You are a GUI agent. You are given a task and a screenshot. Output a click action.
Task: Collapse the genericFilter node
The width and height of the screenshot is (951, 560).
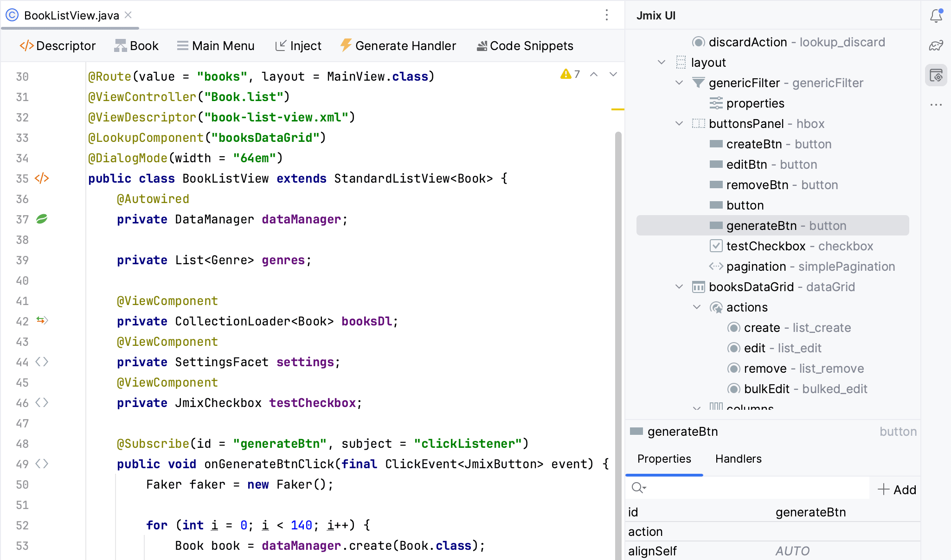(679, 83)
